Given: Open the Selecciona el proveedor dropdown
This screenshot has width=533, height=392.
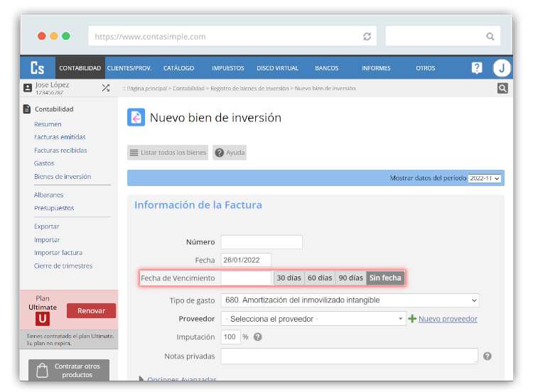Looking at the screenshot, I should 313,319.
